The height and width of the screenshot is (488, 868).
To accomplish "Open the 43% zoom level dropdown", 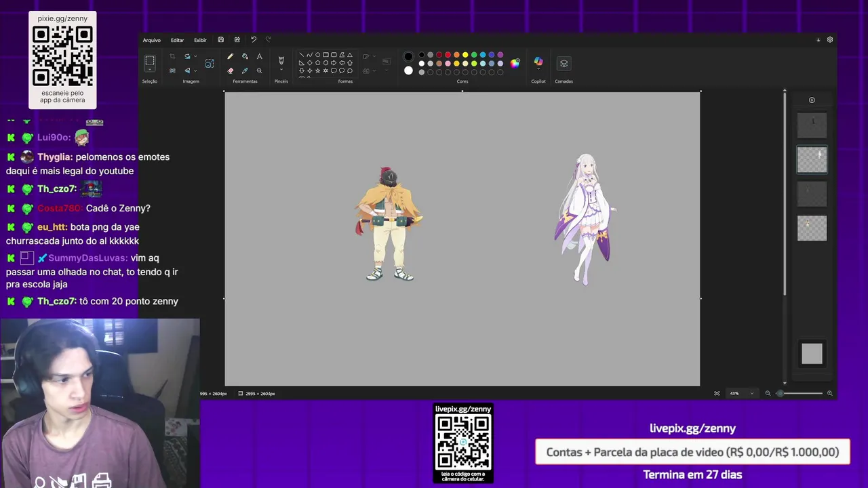I will (x=741, y=393).
